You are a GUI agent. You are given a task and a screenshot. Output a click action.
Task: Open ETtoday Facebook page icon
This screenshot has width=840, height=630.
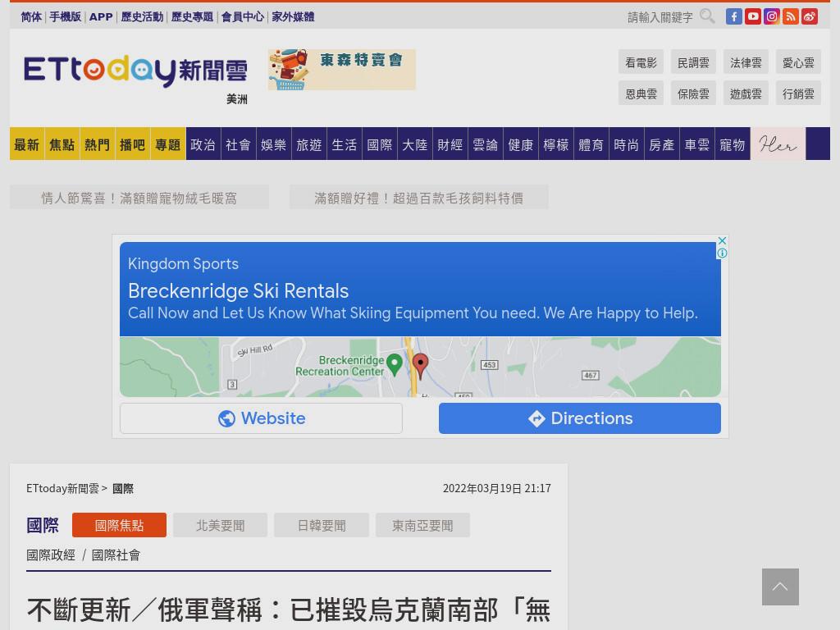734,16
